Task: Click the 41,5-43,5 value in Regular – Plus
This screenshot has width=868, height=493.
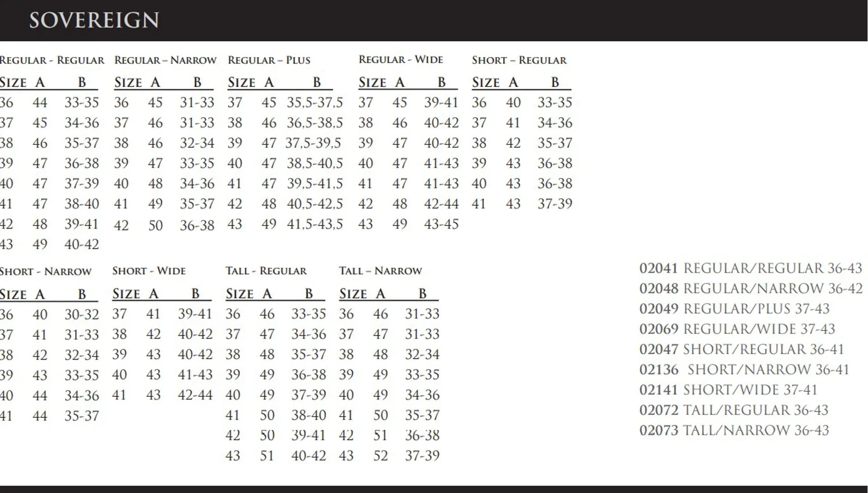Action: click(315, 224)
